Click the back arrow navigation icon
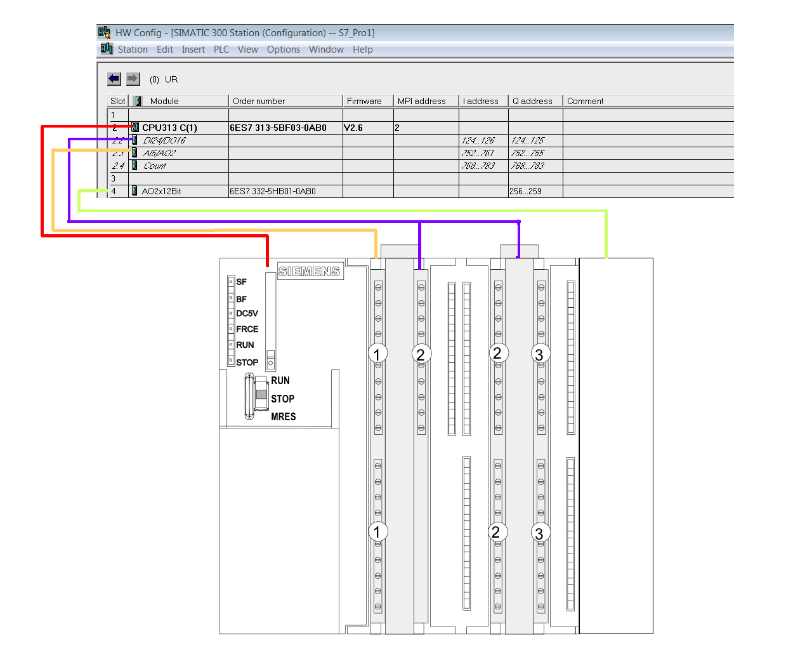The image size is (812, 650). (114, 79)
